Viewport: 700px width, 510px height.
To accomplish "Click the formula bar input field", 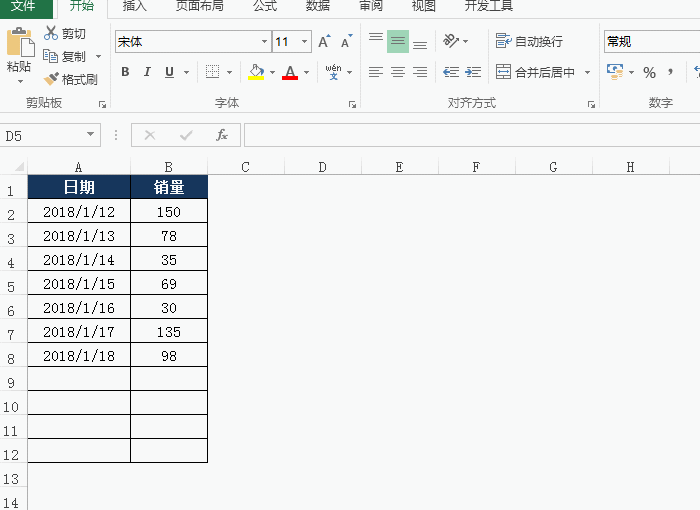I will (x=472, y=135).
